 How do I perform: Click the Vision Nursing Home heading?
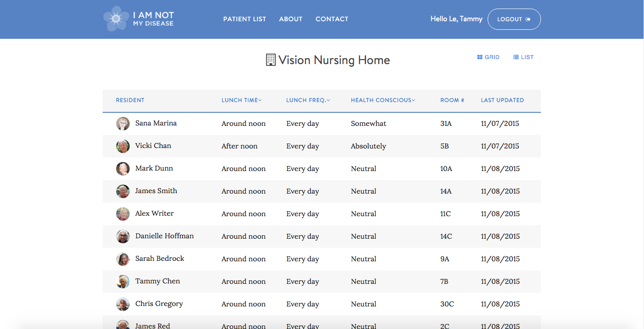334,60
